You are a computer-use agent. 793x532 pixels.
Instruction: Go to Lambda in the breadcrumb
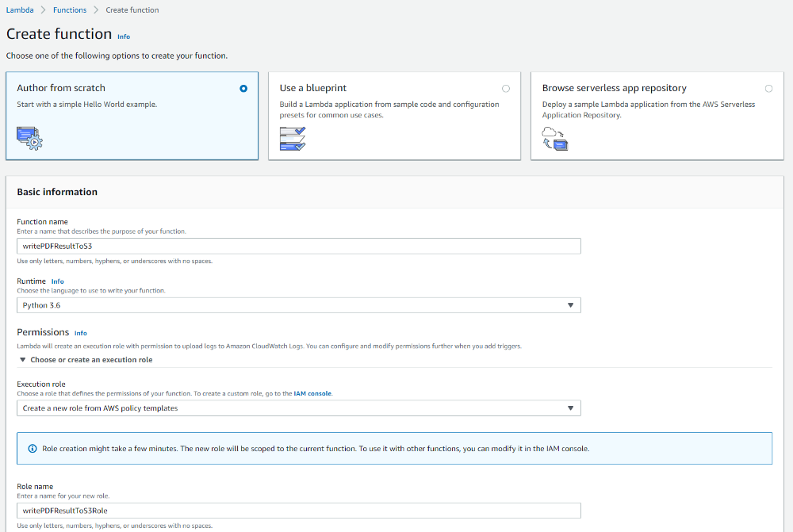pos(19,10)
